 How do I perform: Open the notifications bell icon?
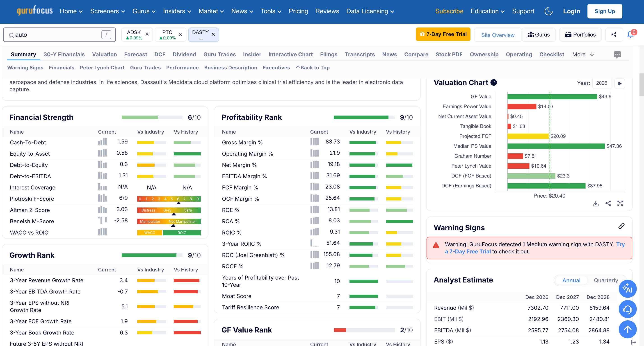(630, 34)
